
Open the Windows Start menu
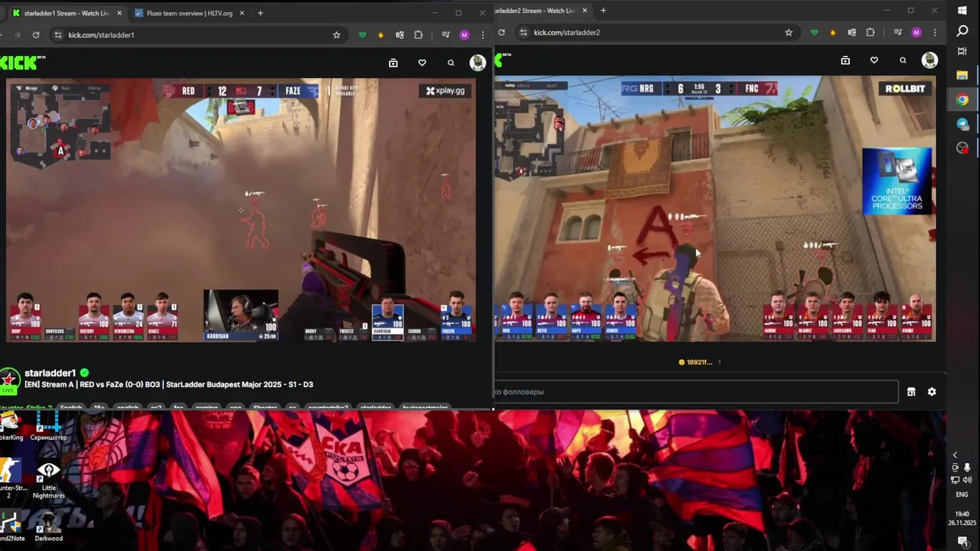tap(962, 10)
